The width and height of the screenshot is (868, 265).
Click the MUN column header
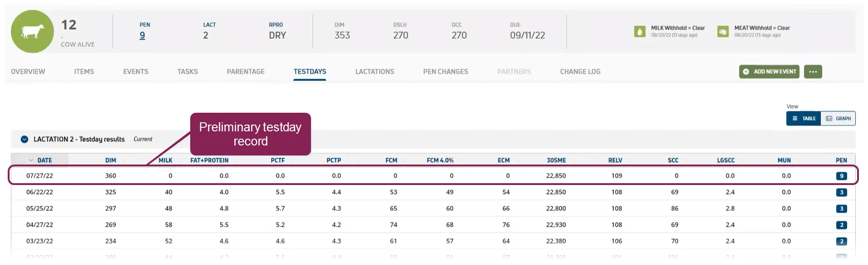click(x=784, y=160)
